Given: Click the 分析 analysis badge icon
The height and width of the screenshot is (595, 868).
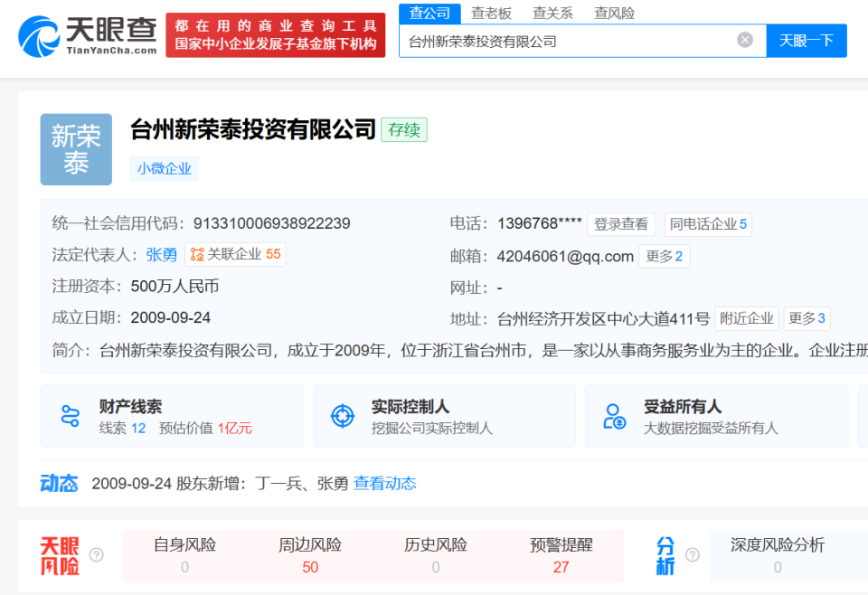Looking at the screenshot, I should pyautogui.click(x=666, y=553).
